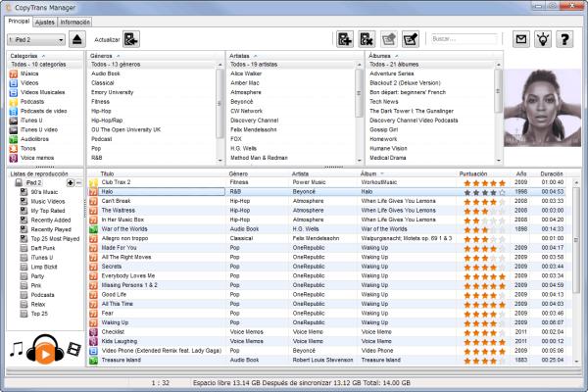
Task: Sort tracks by Puntuación column
Action: tap(473, 173)
